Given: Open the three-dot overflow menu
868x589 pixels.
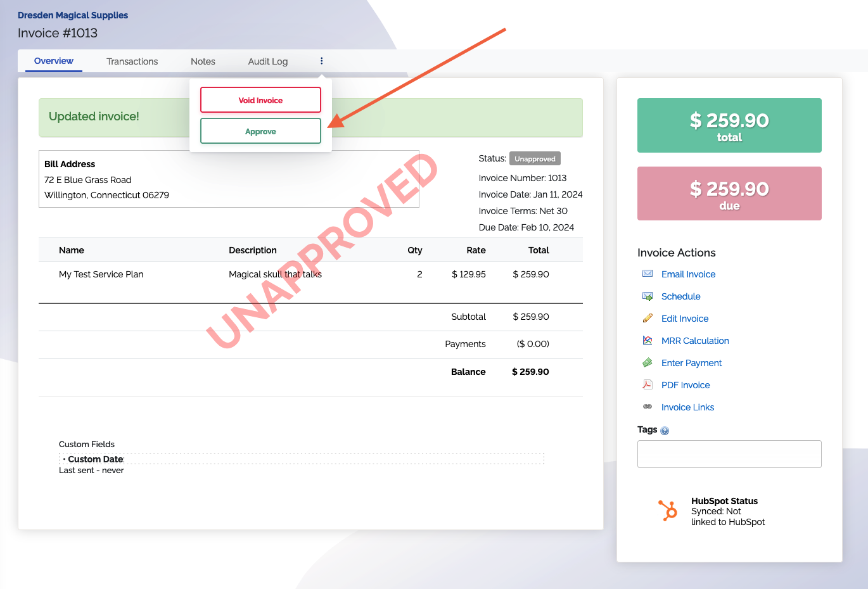Looking at the screenshot, I should point(321,61).
